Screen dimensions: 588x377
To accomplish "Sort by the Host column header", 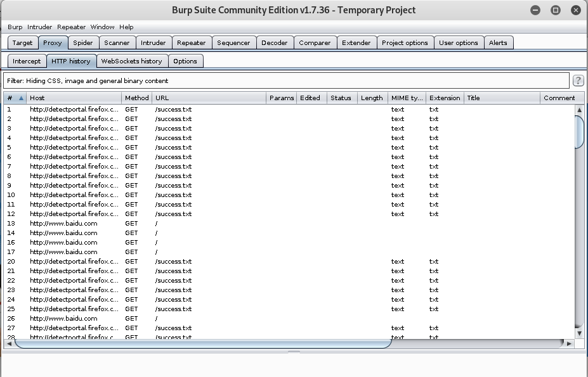I will point(74,98).
